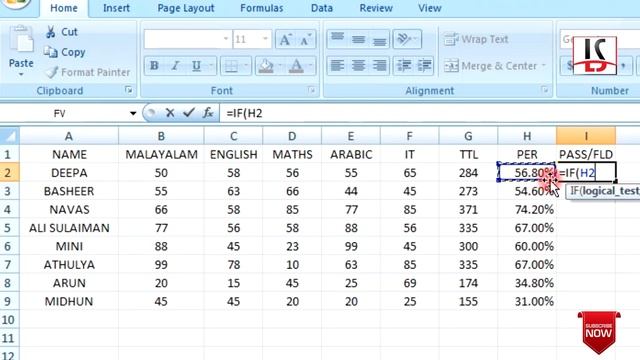Click cell containing 56.80%
This screenshot has width=640, height=360.
tap(527, 173)
